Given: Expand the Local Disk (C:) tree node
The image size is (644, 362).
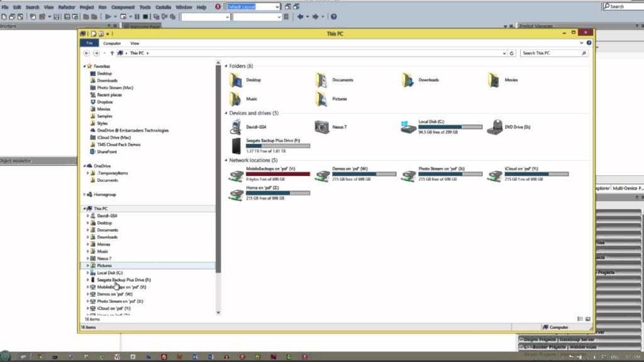Looking at the screenshot, I should click(89, 273).
